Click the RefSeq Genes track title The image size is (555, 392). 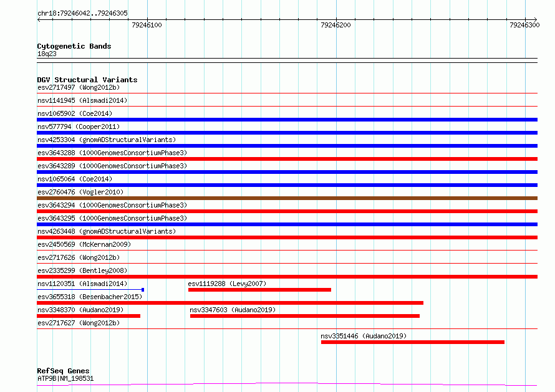click(63, 371)
